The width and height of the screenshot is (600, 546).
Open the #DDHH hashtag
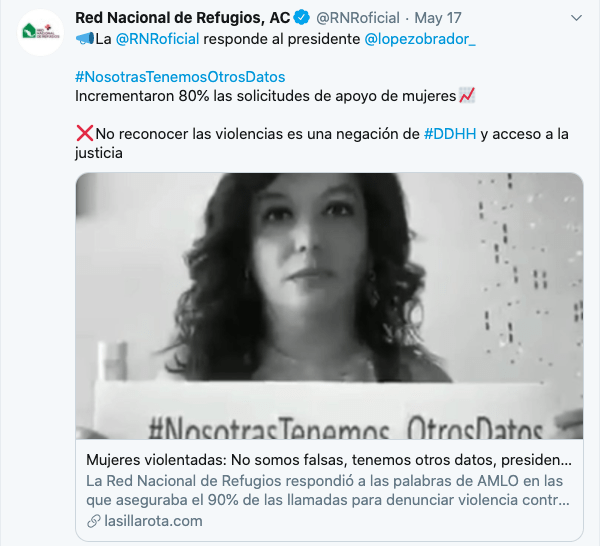click(450, 134)
